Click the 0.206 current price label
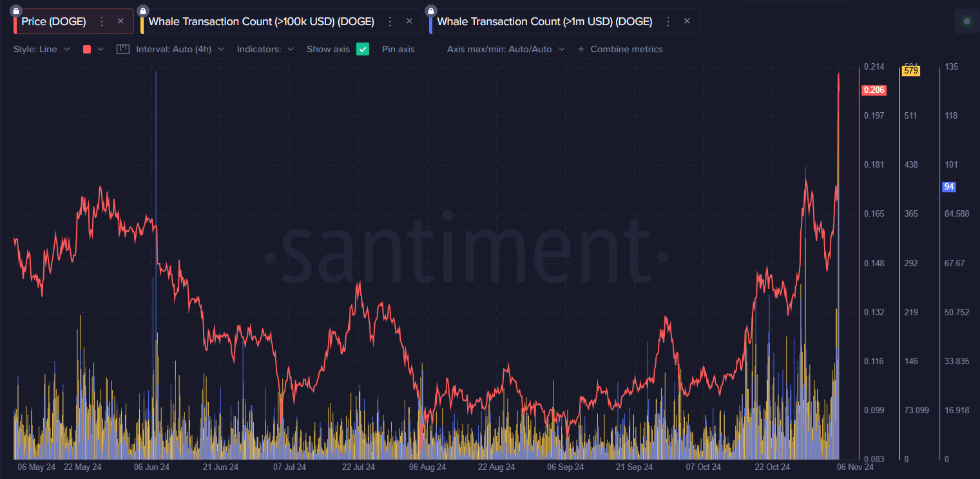 [874, 91]
